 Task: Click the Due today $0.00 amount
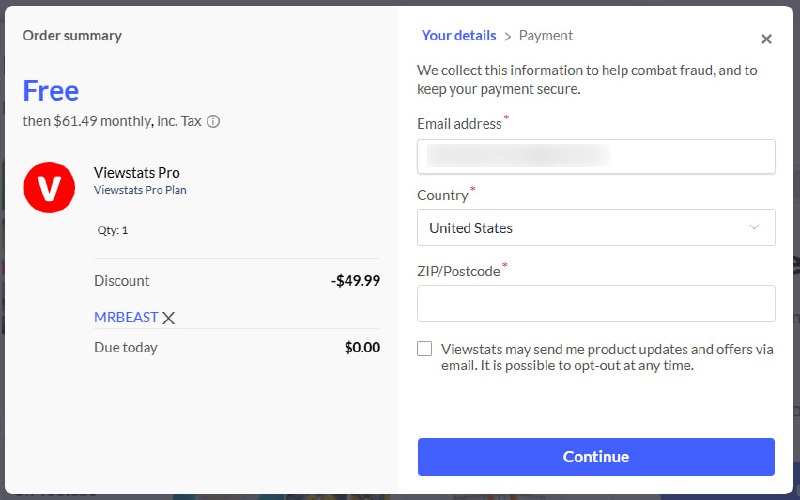click(x=362, y=348)
